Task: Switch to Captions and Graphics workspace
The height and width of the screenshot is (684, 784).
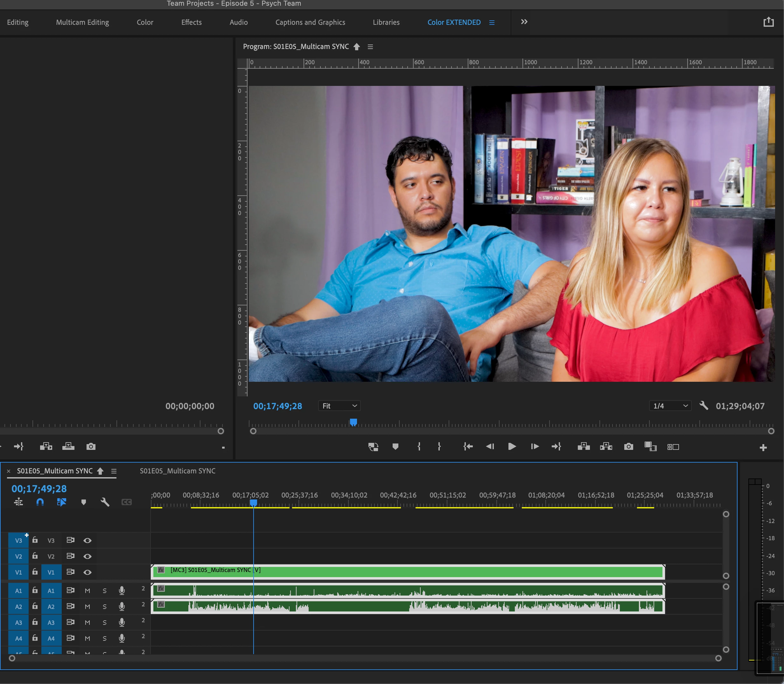Action: [310, 22]
